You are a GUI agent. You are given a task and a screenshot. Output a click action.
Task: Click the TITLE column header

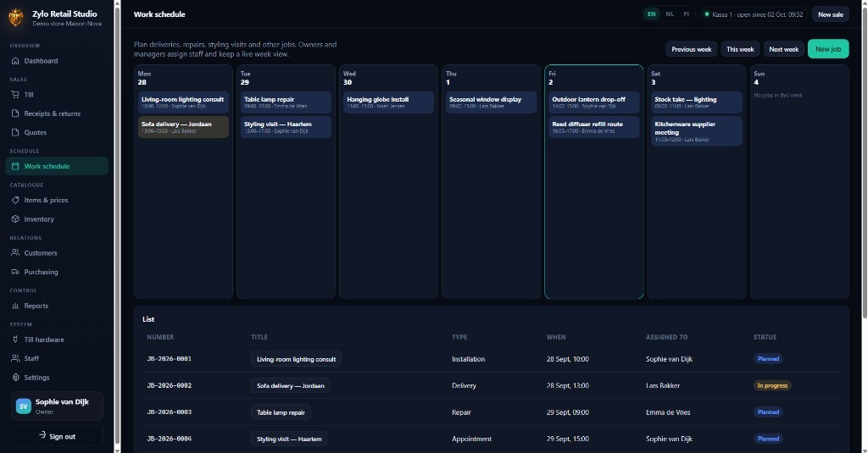[x=259, y=337]
